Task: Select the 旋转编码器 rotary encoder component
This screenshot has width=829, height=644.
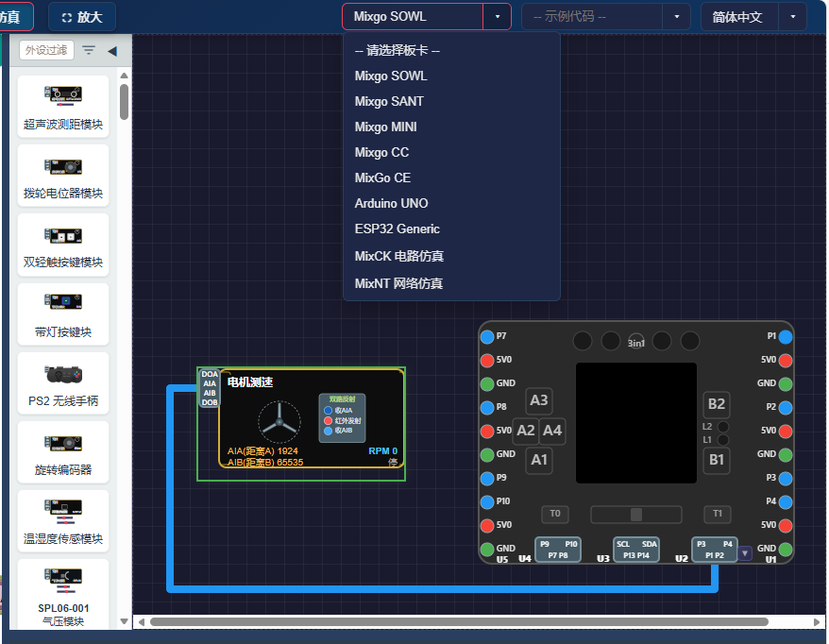Action: 63,452
